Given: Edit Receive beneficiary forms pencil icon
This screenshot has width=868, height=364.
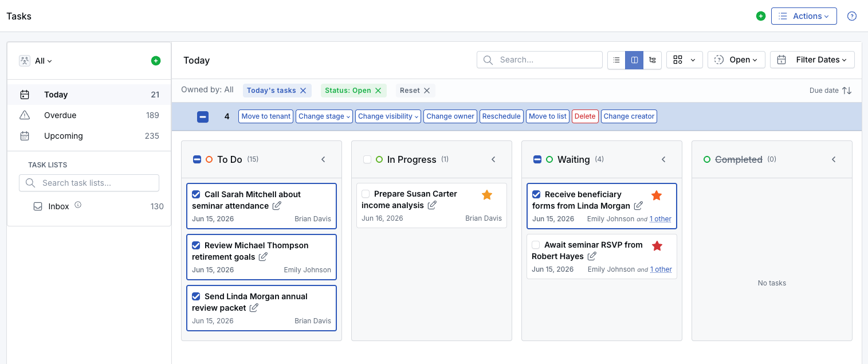Looking at the screenshot, I should coord(638,206).
